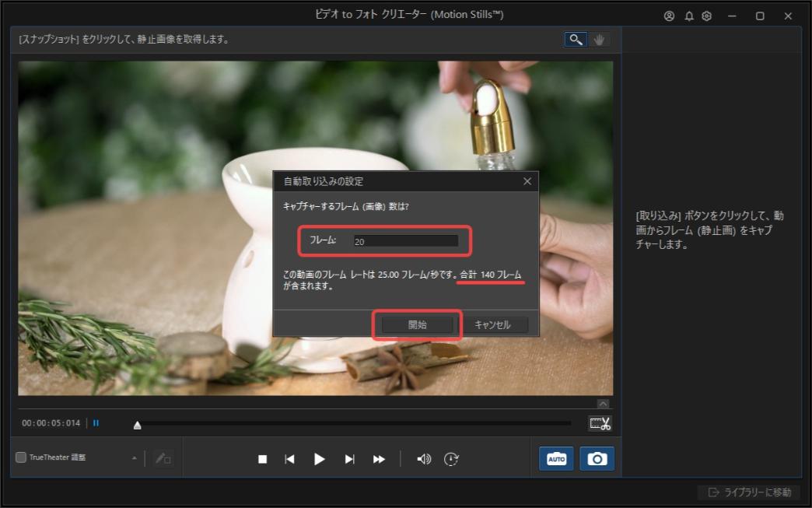Screen dimensions: 812x508
Task: Click the notification bell icon
Action: tap(689, 15)
